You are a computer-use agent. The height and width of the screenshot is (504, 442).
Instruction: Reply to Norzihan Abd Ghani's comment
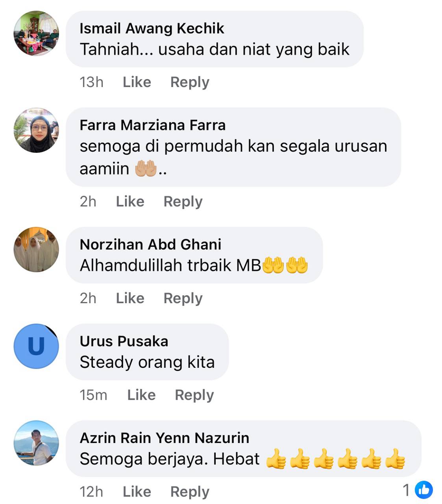183,298
